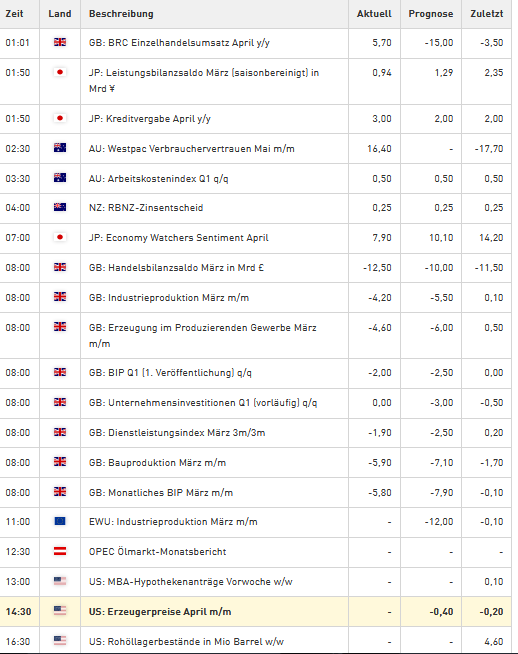Select 'GB: Unternehmensinvestitionen Q1 (vorläufig) q/q'
The image size is (518, 654).
click(203, 402)
